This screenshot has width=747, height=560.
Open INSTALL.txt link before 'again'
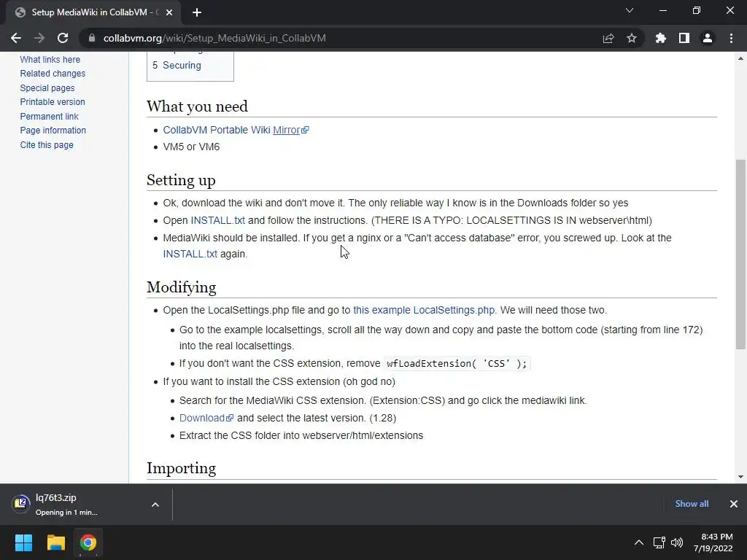(x=190, y=254)
